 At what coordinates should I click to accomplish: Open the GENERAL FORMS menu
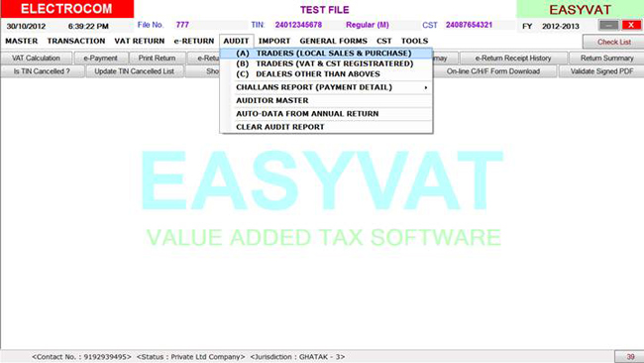tap(333, 41)
